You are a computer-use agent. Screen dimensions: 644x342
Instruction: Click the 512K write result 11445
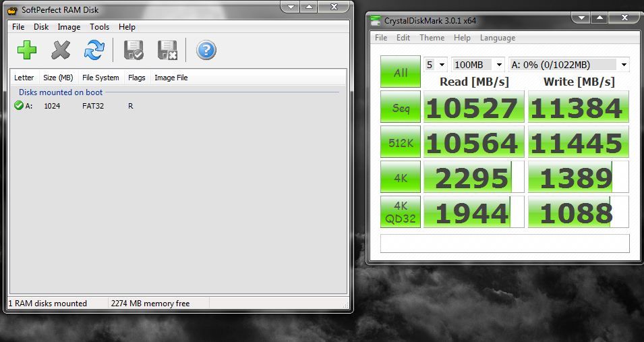579,142
